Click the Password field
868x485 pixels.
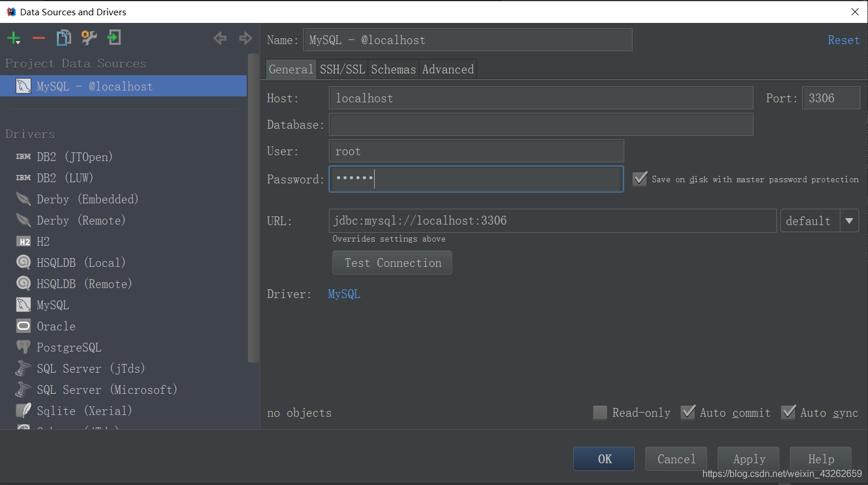click(x=476, y=179)
